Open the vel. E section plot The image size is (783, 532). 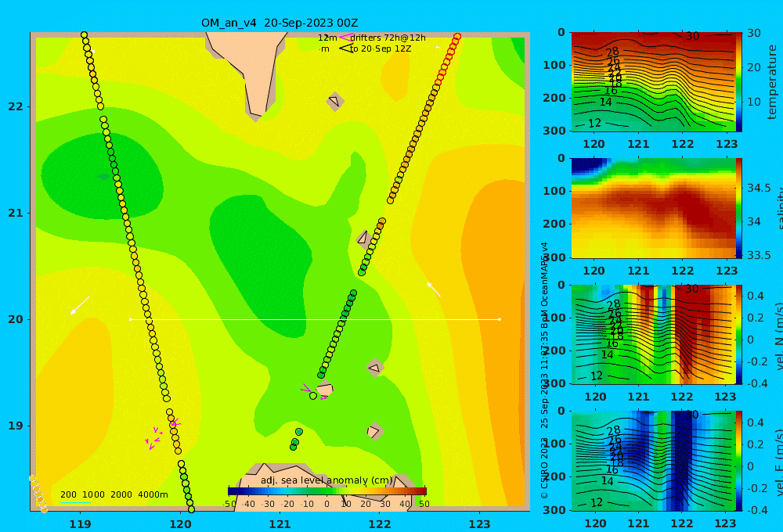(654, 461)
